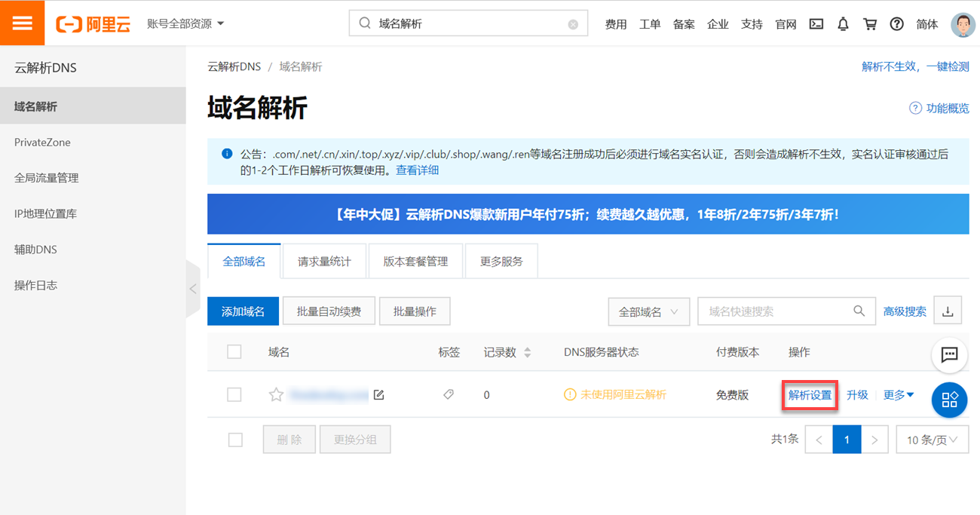Click the mid-year promotion banner

588,214
